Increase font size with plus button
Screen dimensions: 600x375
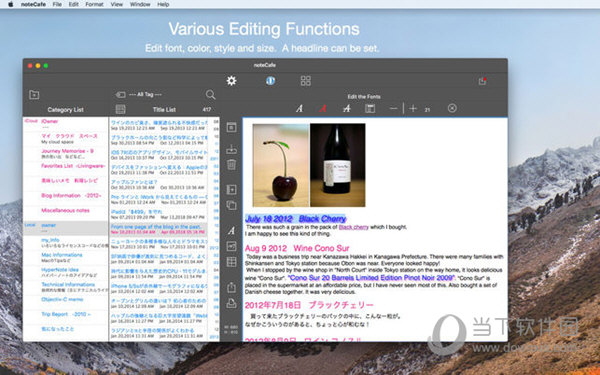coord(412,109)
